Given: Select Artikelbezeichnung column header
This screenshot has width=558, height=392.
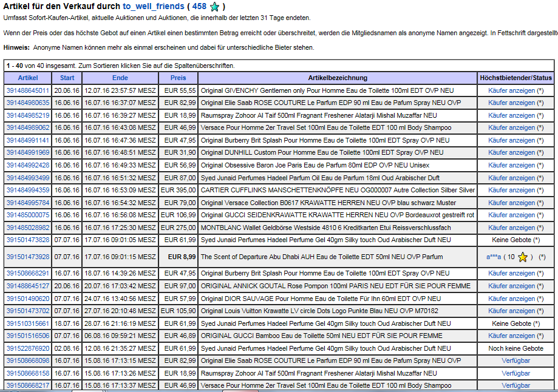Looking at the screenshot, I should [x=338, y=78].
